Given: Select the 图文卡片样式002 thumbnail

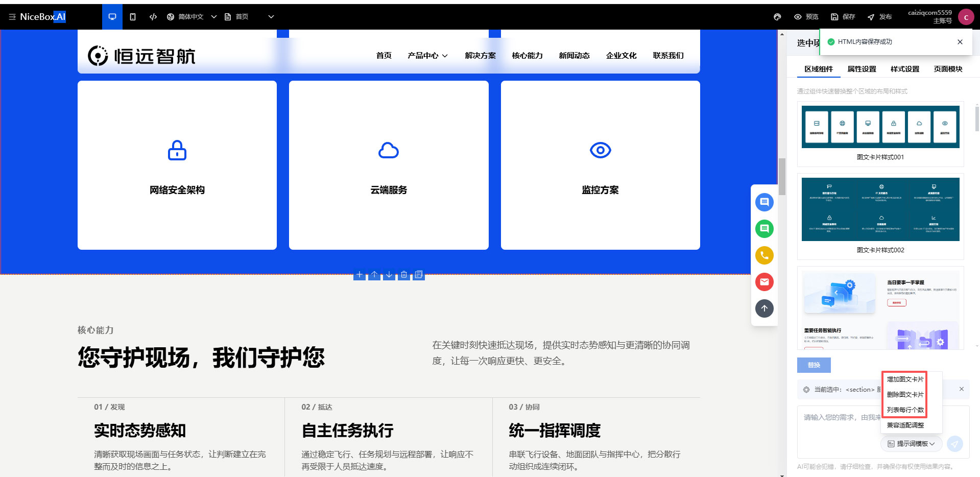Looking at the screenshot, I should 880,216.
